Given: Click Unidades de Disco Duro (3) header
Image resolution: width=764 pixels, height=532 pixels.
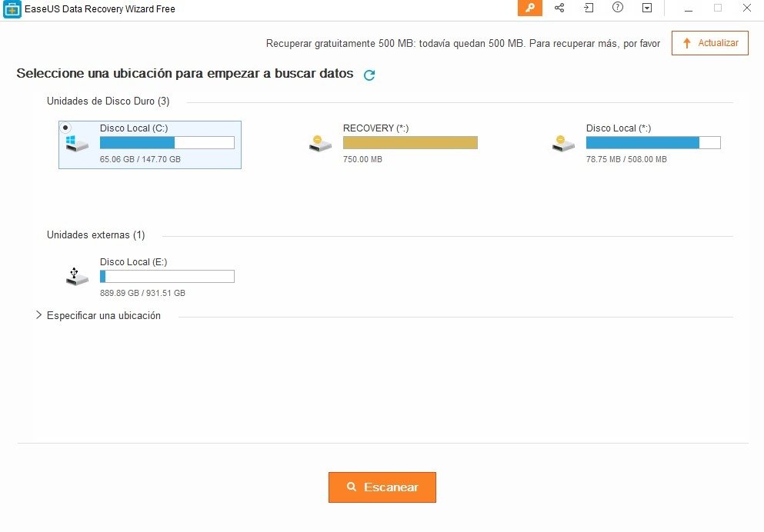Looking at the screenshot, I should (108, 101).
